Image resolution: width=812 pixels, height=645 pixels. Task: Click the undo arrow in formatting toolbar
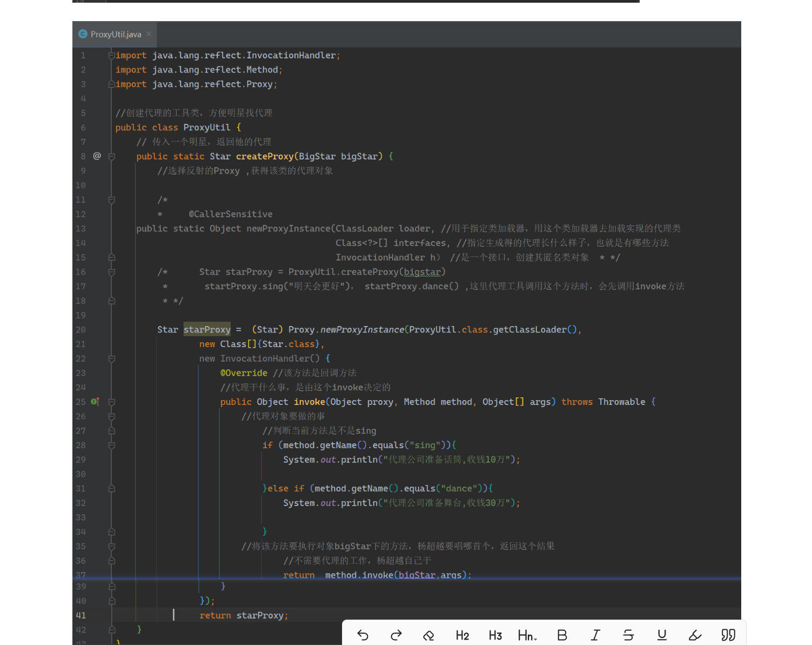click(x=363, y=635)
